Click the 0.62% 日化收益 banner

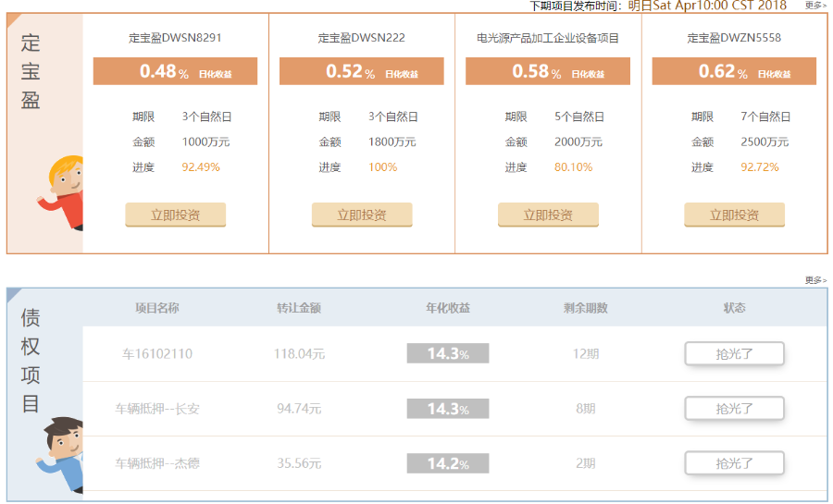tap(734, 71)
